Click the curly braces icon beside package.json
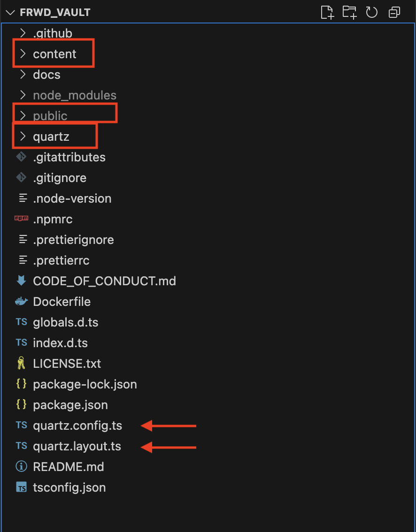 [21, 405]
